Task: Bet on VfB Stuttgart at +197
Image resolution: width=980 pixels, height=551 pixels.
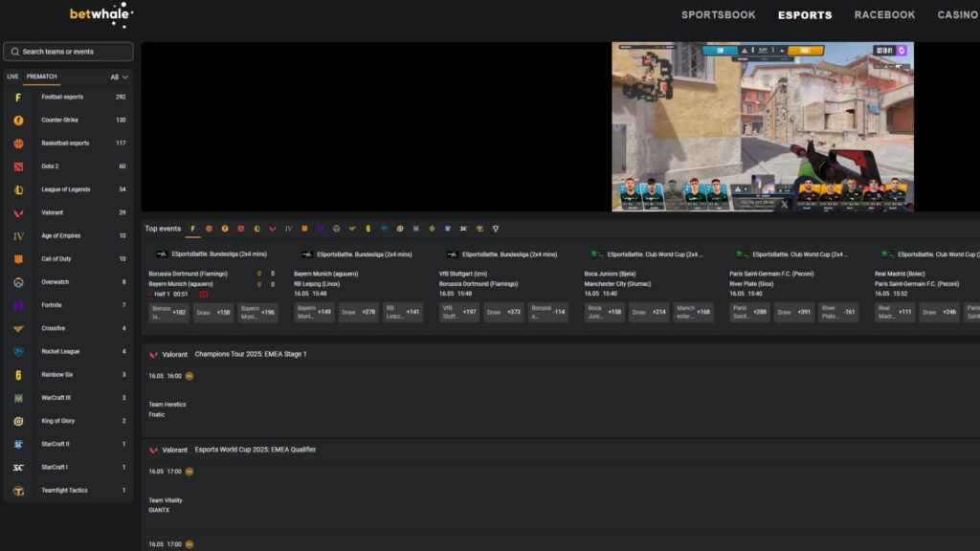Action: (458, 313)
